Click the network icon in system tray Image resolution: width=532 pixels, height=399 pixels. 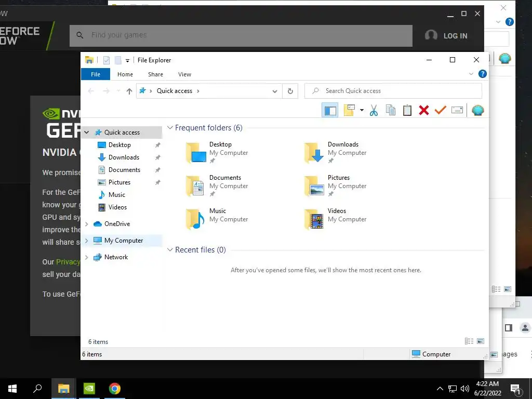[453, 389]
